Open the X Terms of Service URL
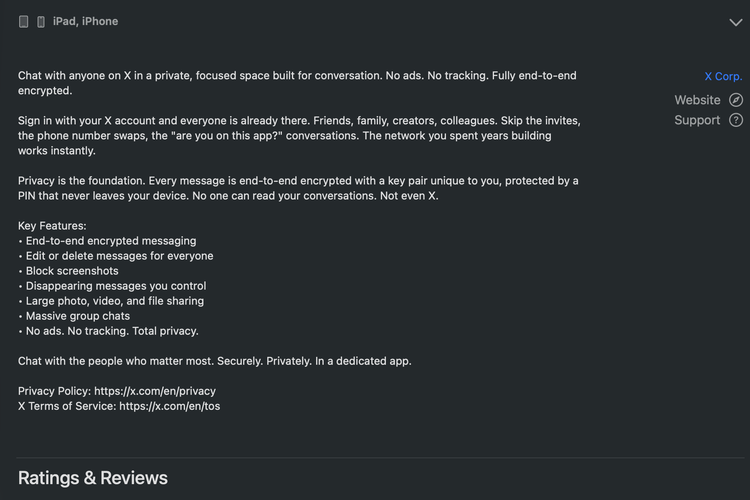750x500 pixels. coord(169,406)
